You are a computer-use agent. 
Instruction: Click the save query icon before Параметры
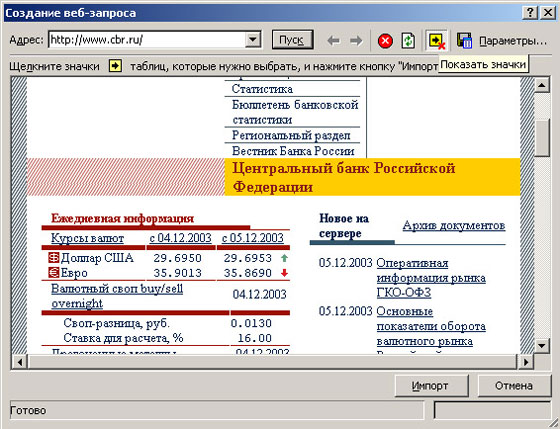[465, 41]
